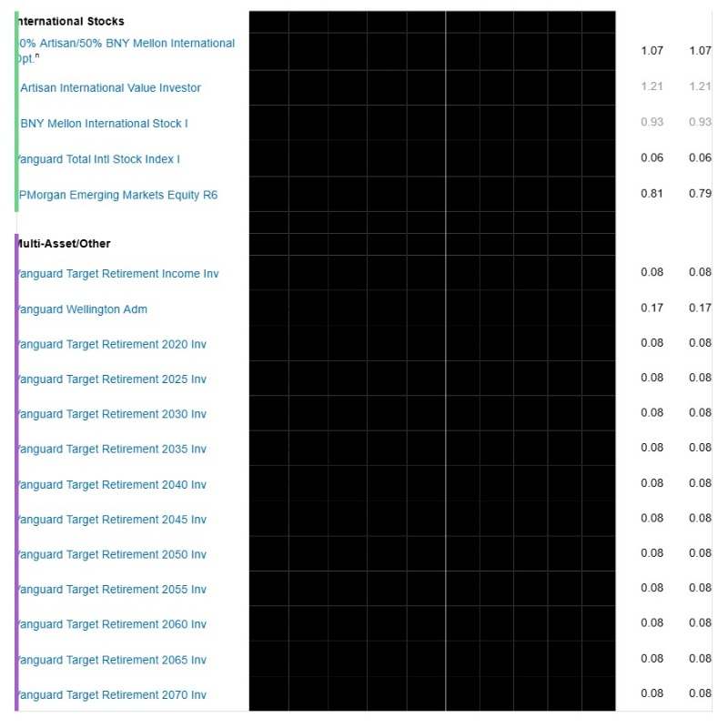728x728 pixels.
Task: Select Vanguard Target Retirement 2050 Inv
Action: (x=111, y=555)
